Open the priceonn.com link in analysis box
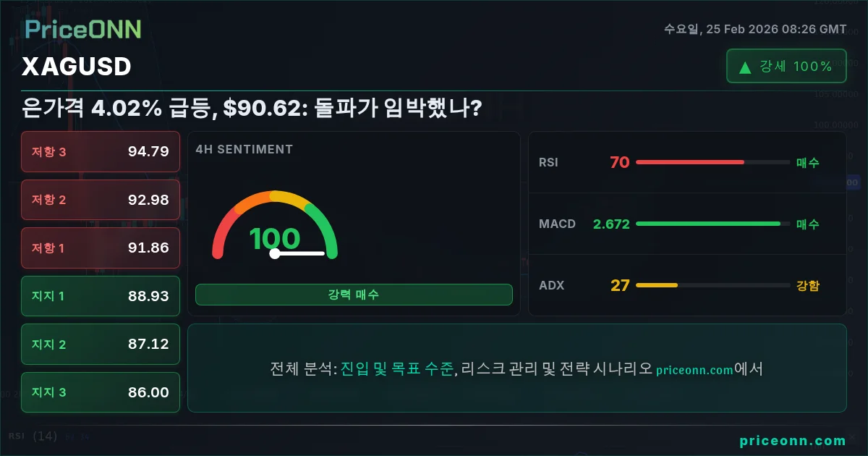Image resolution: width=868 pixels, height=456 pixels. click(x=694, y=370)
